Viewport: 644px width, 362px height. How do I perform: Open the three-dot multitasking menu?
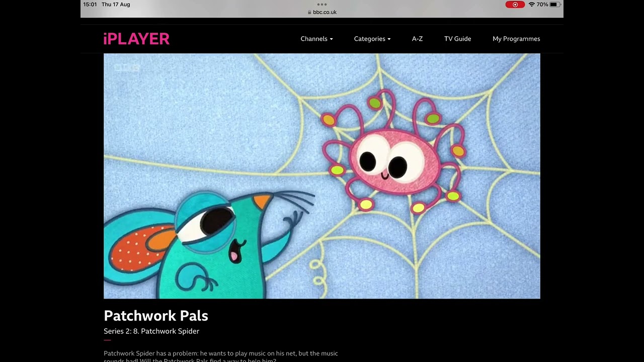tap(322, 4)
